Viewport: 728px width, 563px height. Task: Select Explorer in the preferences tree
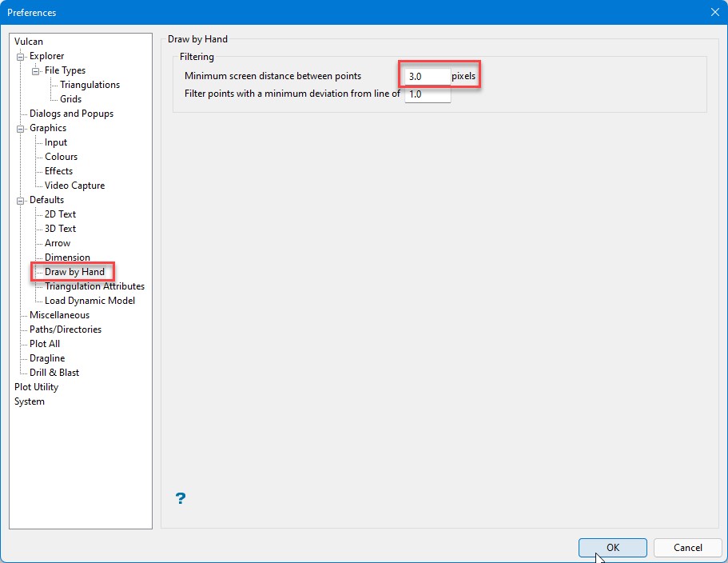point(47,56)
